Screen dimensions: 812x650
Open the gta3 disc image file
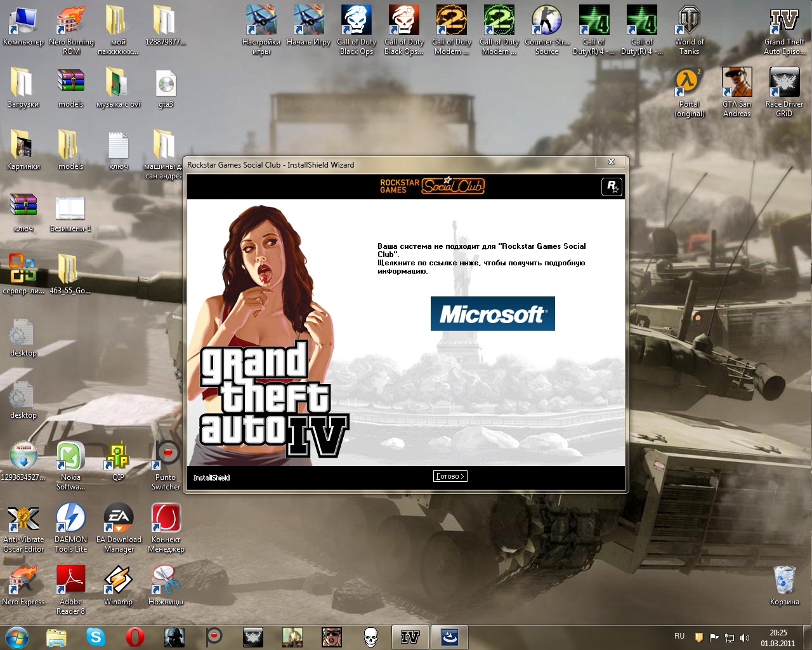tap(166, 89)
